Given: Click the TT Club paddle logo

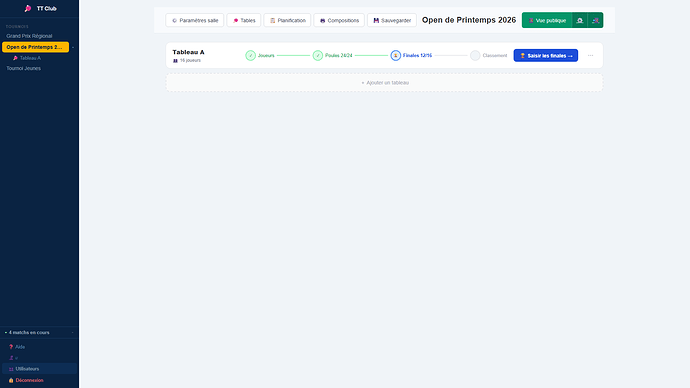Looking at the screenshot, I should (28, 8).
